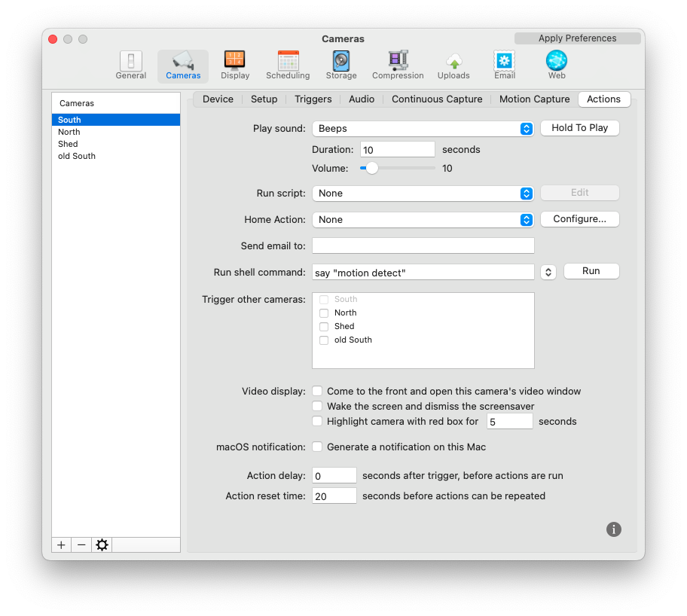Click the Send email to field
The image size is (687, 616).
tap(423, 245)
